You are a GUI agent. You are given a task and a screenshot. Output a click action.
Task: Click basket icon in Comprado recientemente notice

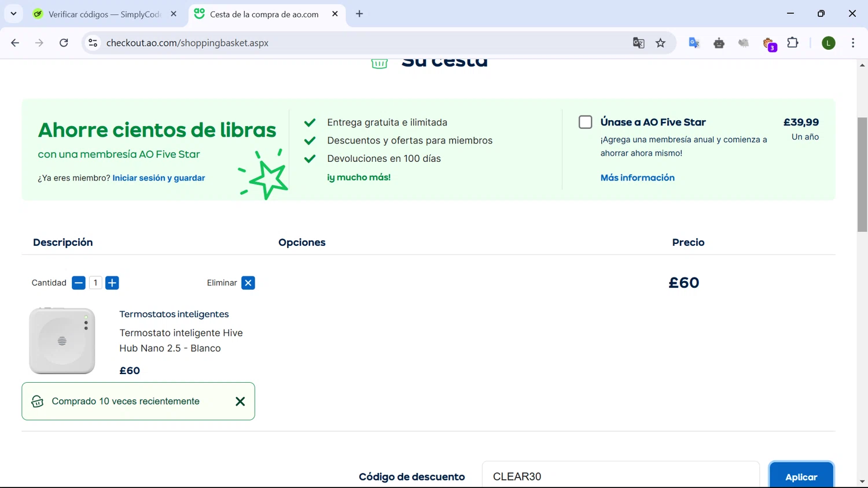[38, 401]
